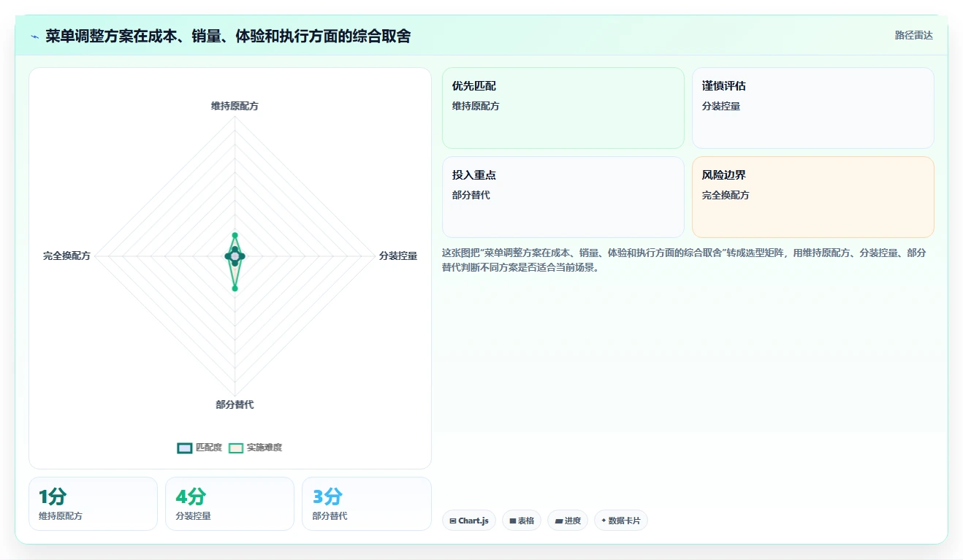Select the 表格 tag

(x=522, y=521)
